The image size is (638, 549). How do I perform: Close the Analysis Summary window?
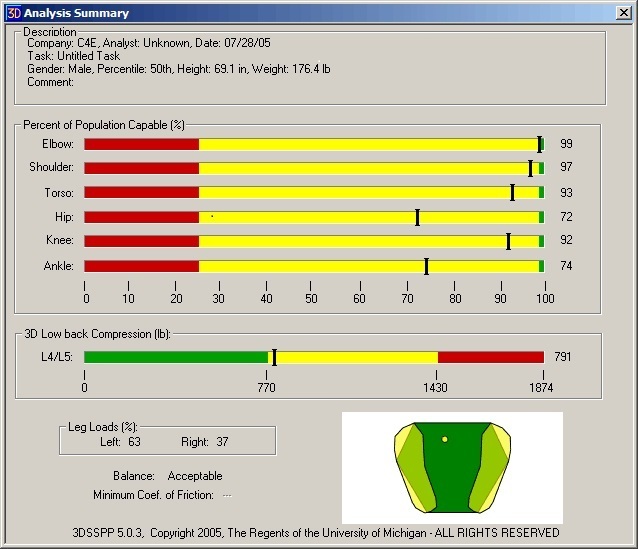[623, 13]
